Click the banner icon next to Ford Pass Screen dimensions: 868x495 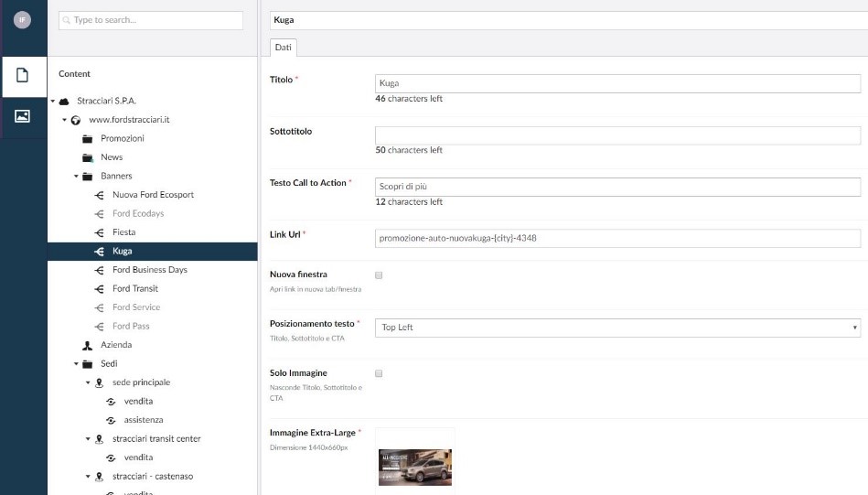point(99,327)
